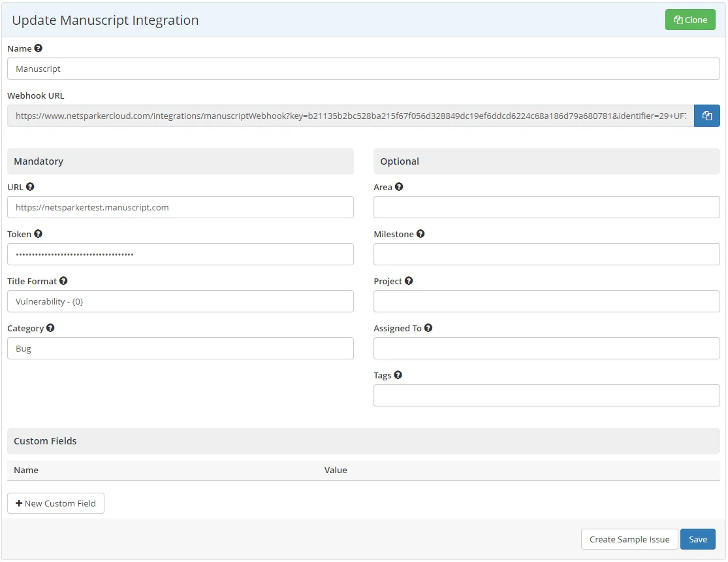Screen dimensions: 728x562
Task: Focus the empty Tags field
Action: tap(546, 395)
